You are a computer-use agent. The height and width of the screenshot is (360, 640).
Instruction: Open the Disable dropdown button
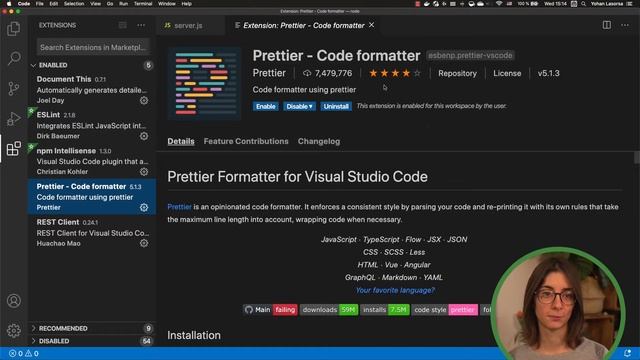coord(300,107)
